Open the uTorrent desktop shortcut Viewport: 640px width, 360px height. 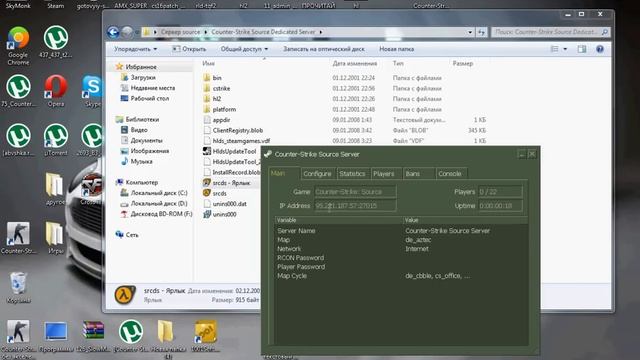56,140
